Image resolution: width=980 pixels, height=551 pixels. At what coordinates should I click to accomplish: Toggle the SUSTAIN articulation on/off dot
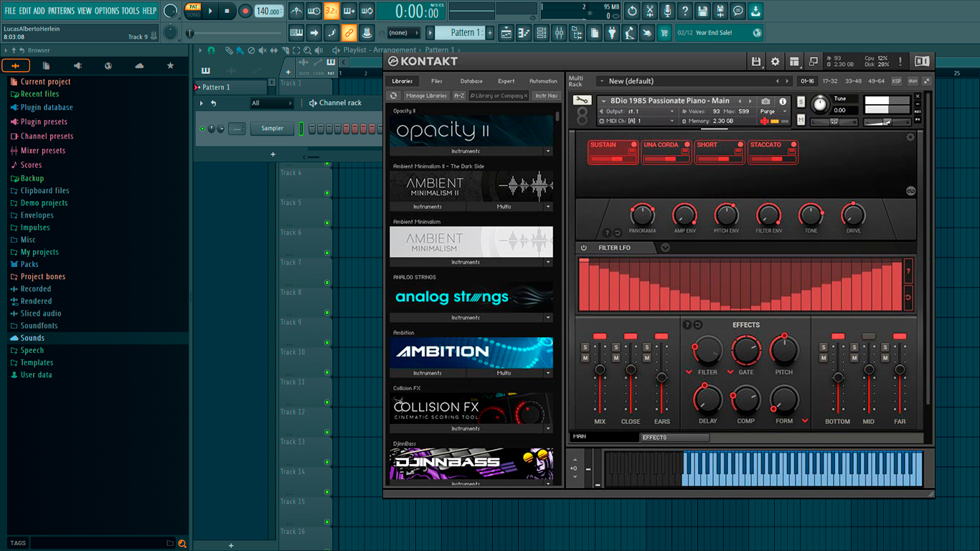point(633,145)
